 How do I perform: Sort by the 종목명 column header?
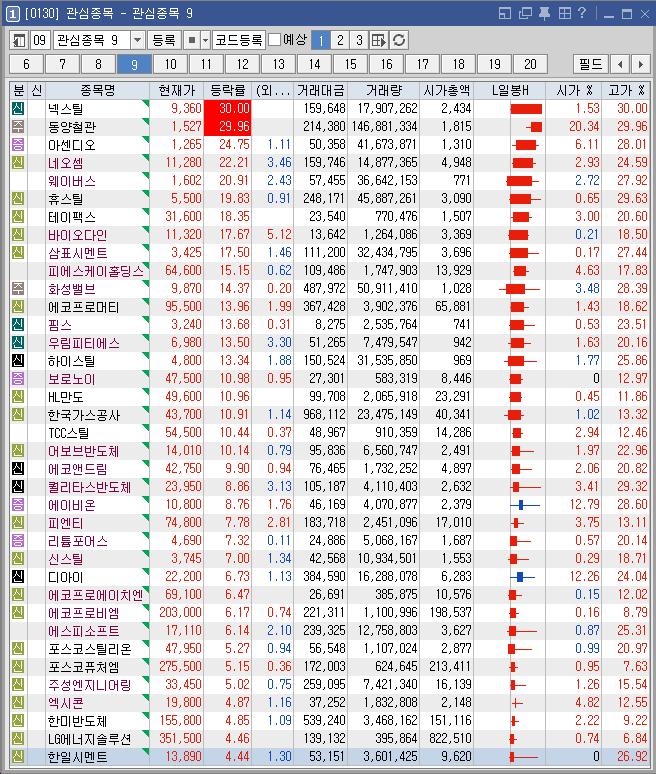pos(97,90)
